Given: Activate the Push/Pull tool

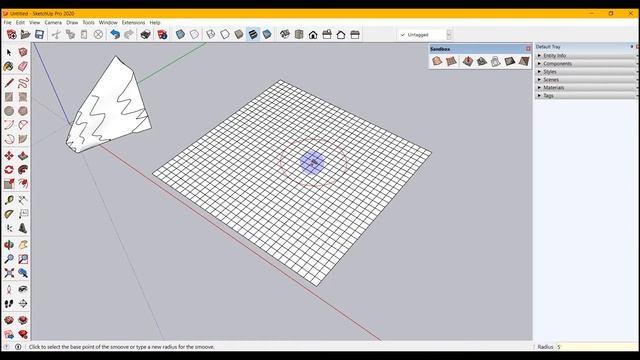Looking at the screenshot, I should coord(23,156).
